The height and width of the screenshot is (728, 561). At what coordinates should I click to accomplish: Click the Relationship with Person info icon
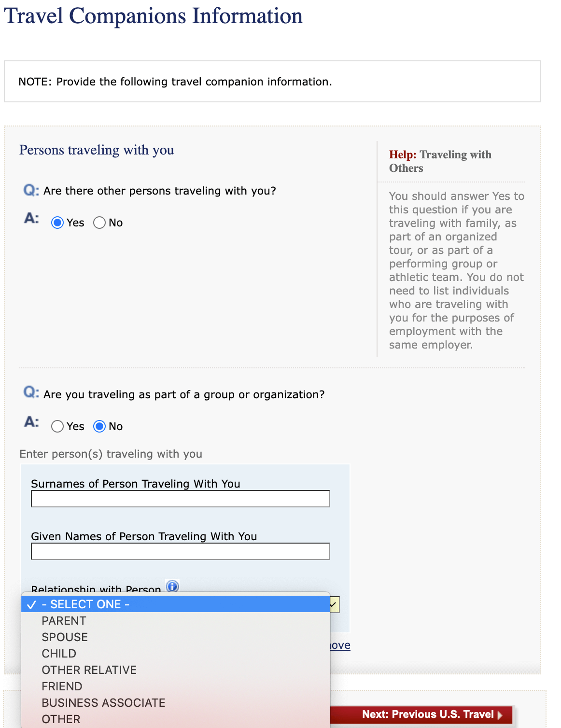click(172, 586)
